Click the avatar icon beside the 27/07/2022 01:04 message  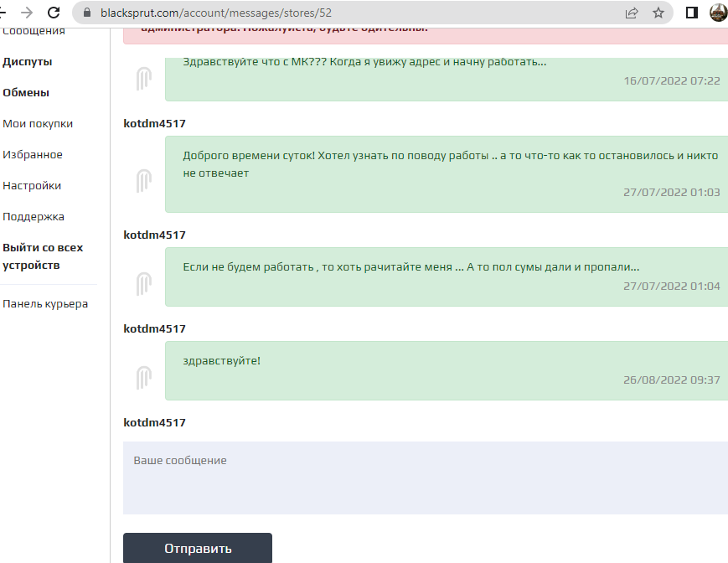click(144, 283)
